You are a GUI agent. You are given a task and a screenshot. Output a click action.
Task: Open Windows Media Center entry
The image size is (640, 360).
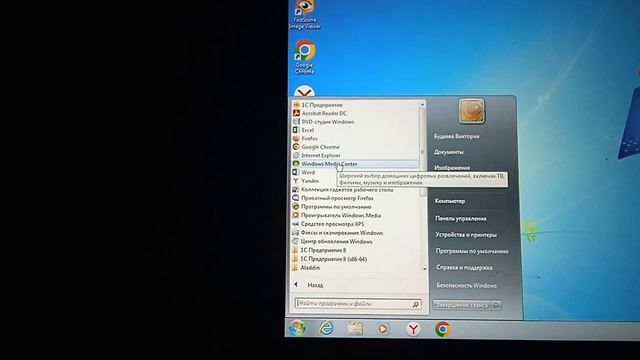click(355, 164)
